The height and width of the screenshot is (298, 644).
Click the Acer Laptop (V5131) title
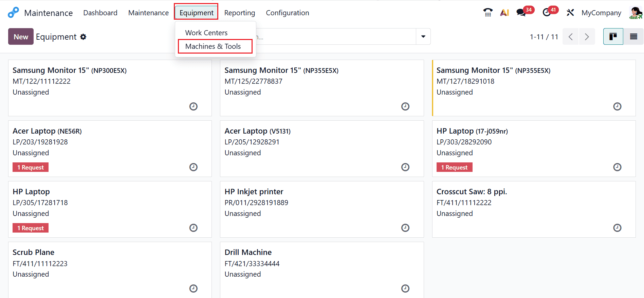click(x=257, y=131)
